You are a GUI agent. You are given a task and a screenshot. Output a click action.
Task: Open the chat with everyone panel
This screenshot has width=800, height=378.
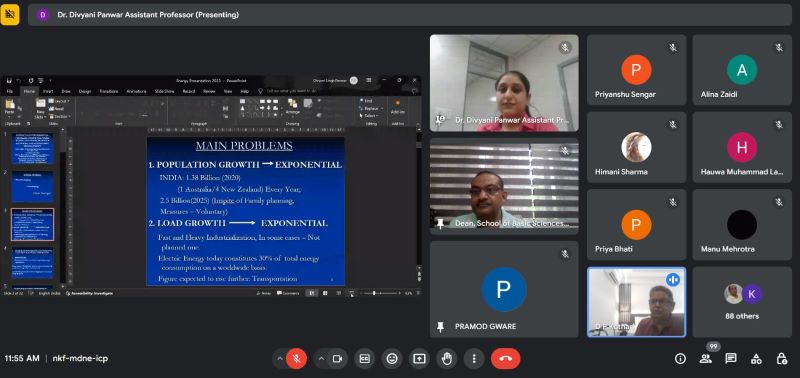coord(731,359)
